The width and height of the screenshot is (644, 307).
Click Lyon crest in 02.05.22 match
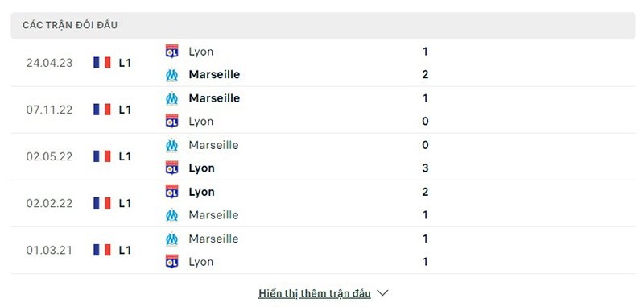171,168
